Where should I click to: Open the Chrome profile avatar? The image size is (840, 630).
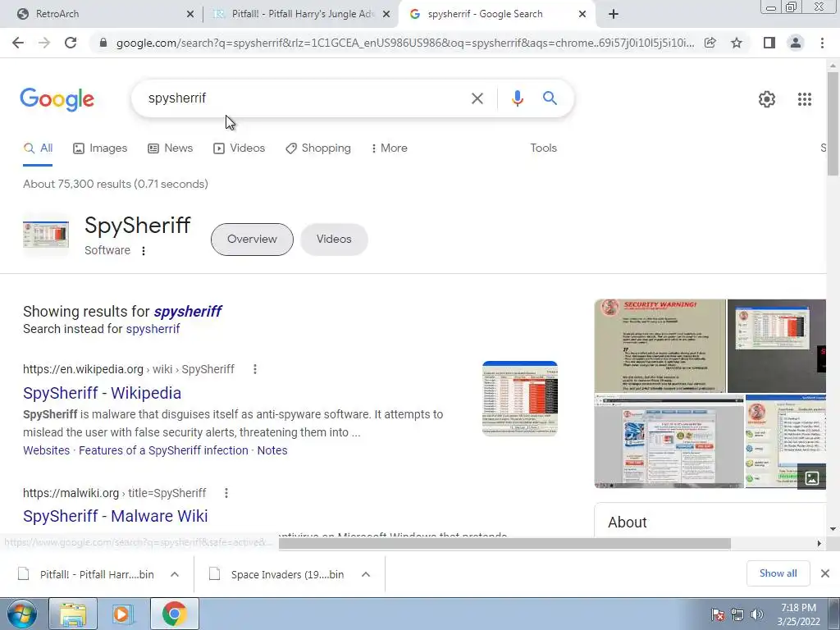(x=796, y=43)
